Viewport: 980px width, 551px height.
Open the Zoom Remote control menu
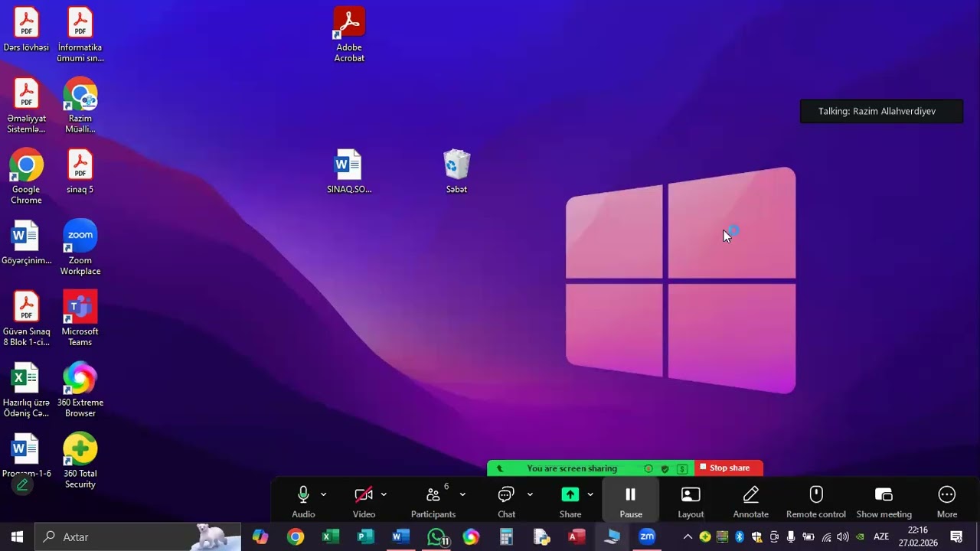click(x=816, y=501)
